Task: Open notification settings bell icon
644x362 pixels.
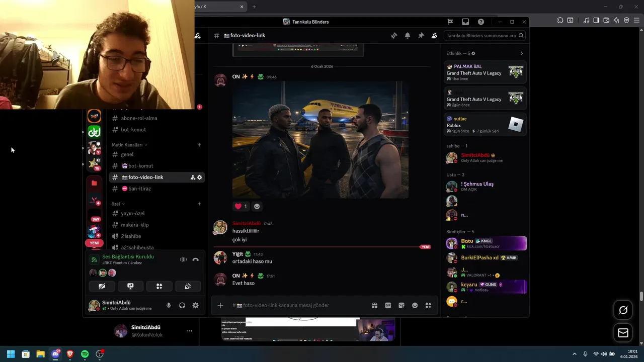Action: [x=408, y=36]
